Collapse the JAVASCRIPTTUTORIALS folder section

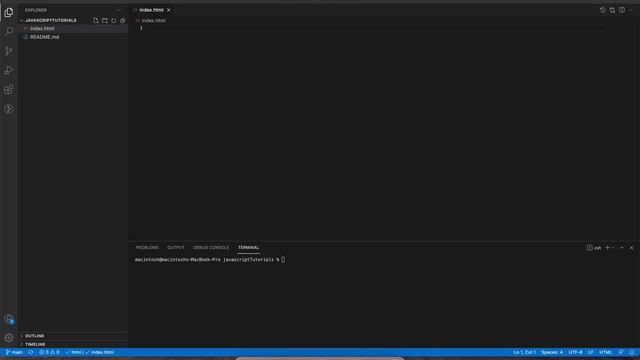(51, 20)
